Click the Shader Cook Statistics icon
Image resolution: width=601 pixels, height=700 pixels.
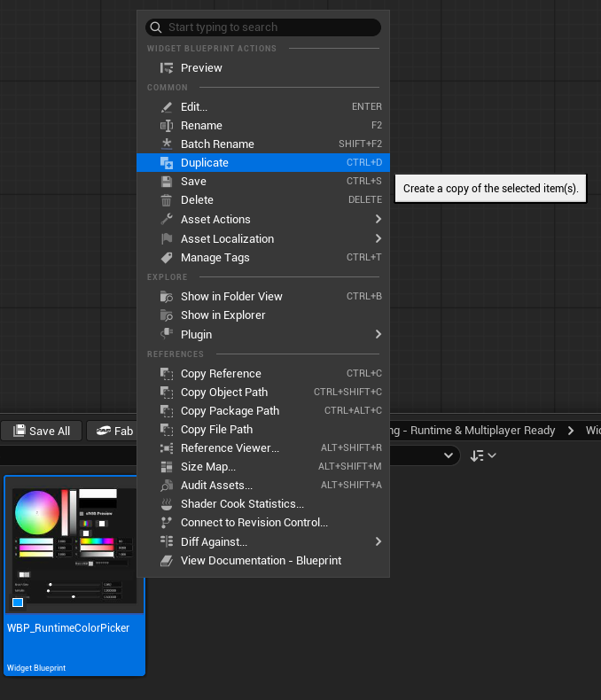167,504
